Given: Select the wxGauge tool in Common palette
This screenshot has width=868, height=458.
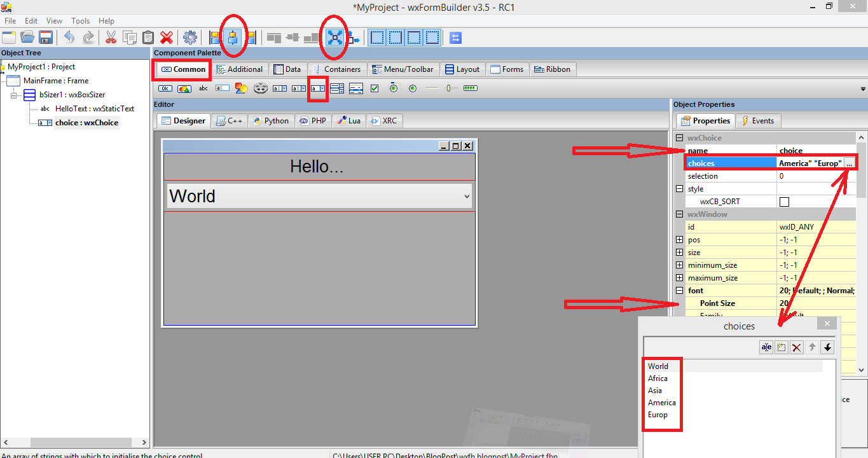Looking at the screenshot, I should [x=469, y=88].
